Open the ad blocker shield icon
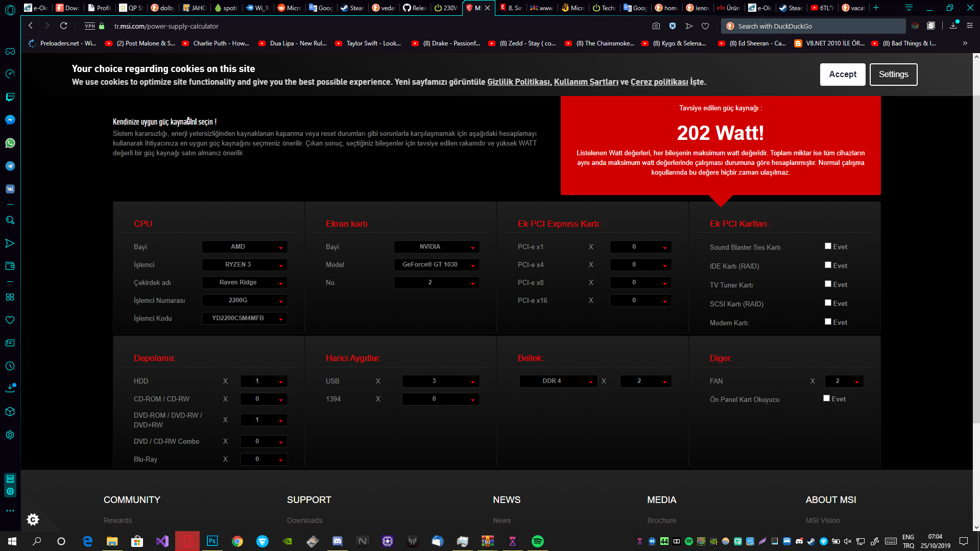The height and width of the screenshot is (551, 980). point(673,26)
